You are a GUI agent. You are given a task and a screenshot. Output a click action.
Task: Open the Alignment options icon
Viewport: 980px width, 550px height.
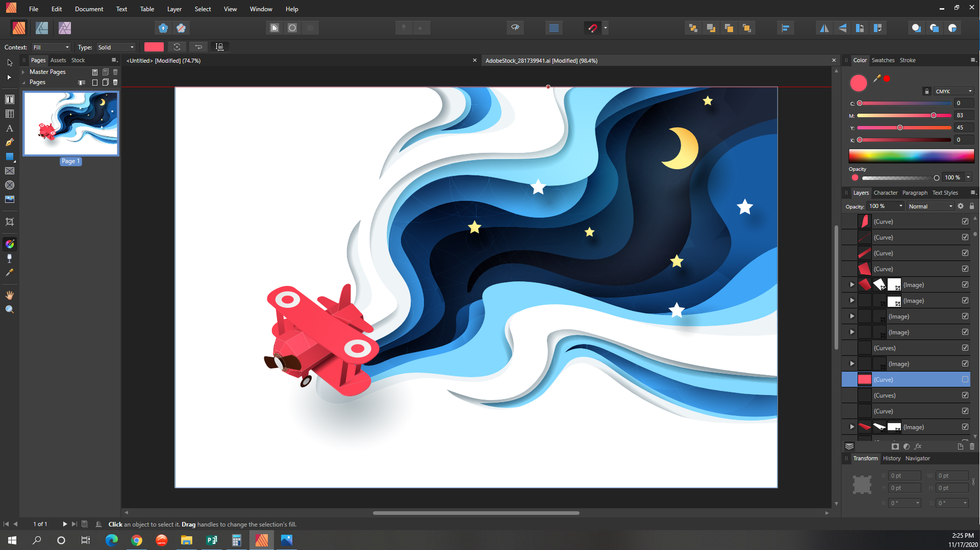[786, 28]
